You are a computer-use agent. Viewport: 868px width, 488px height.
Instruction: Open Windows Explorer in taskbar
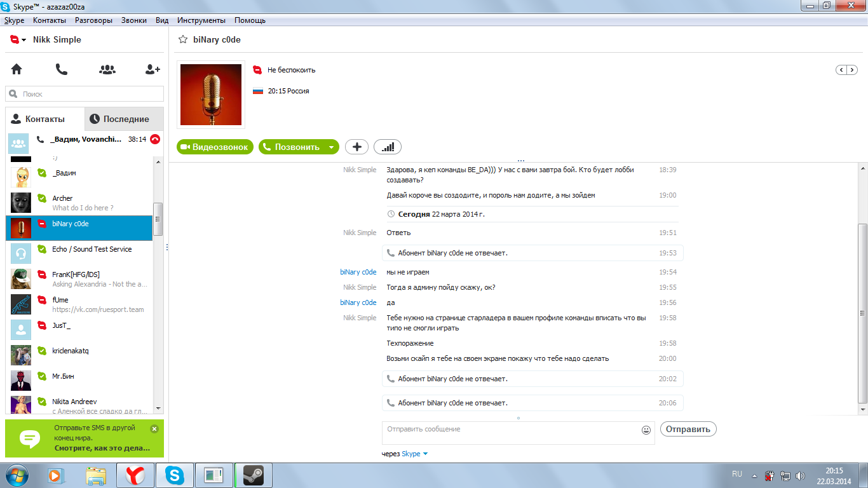click(96, 475)
